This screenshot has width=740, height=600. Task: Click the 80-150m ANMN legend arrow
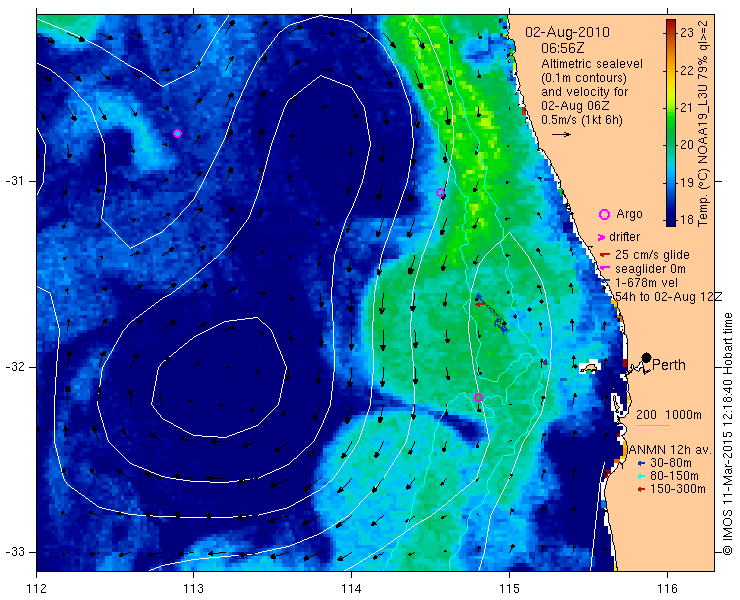[x=640, y=476]
